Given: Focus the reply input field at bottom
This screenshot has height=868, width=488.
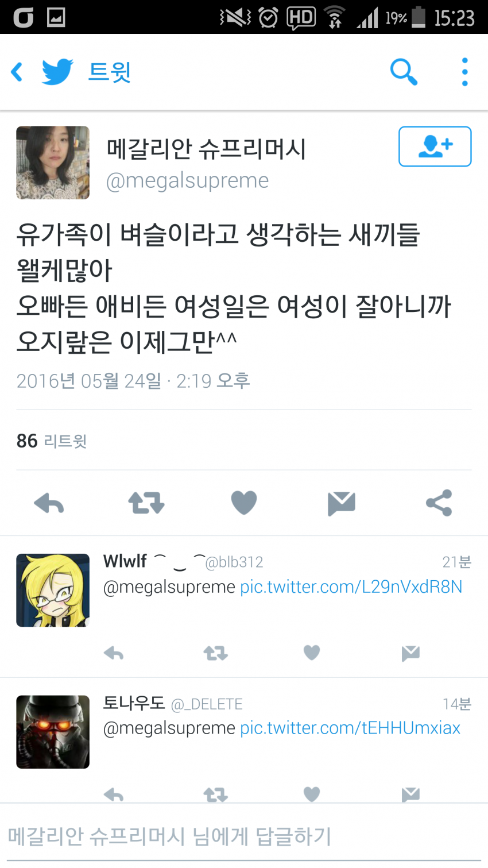Looking at the screenshot, I should click(244, 836).
